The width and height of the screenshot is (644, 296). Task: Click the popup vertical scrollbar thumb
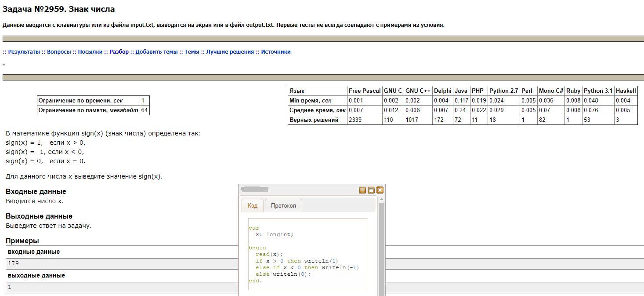tap(381, 246)
